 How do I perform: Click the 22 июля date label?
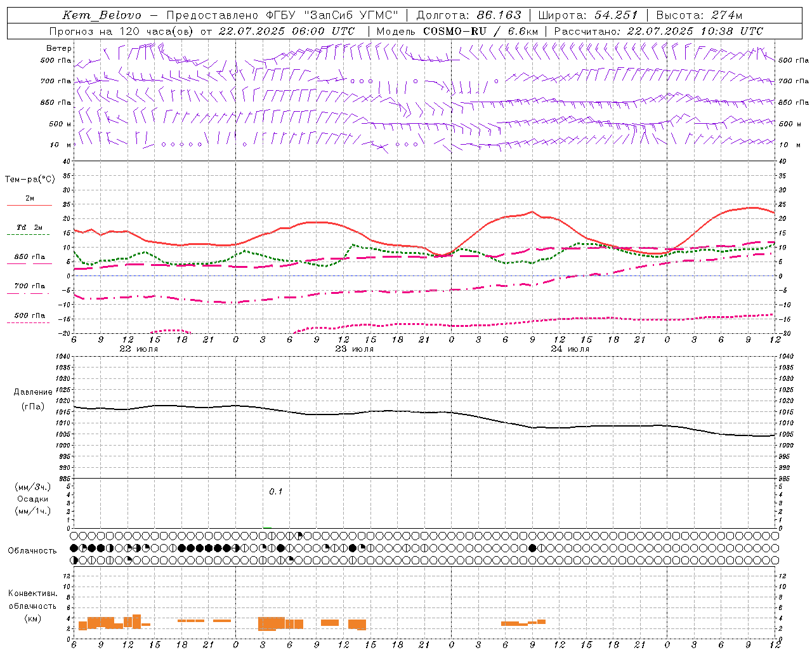click(139, 349)
